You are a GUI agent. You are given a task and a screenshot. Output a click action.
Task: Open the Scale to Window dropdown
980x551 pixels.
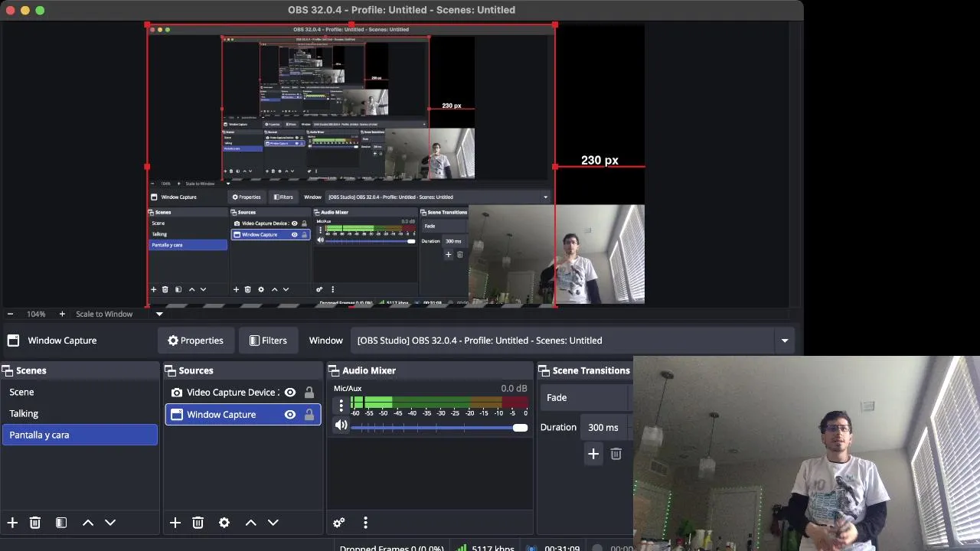click(x=159, y=314)
